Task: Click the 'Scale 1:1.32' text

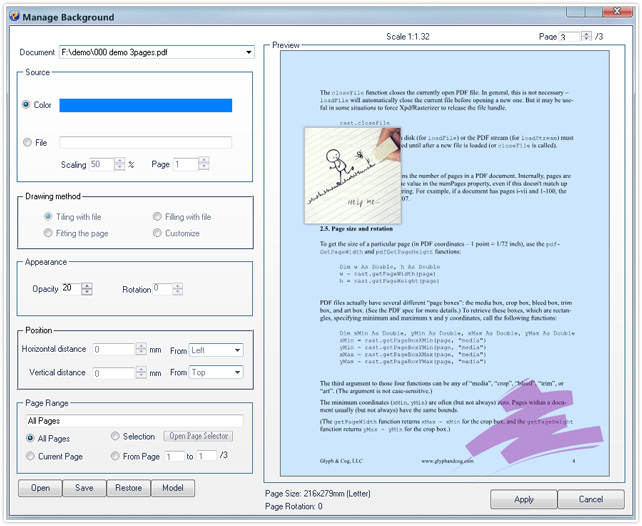Action: tap(408, 36)
